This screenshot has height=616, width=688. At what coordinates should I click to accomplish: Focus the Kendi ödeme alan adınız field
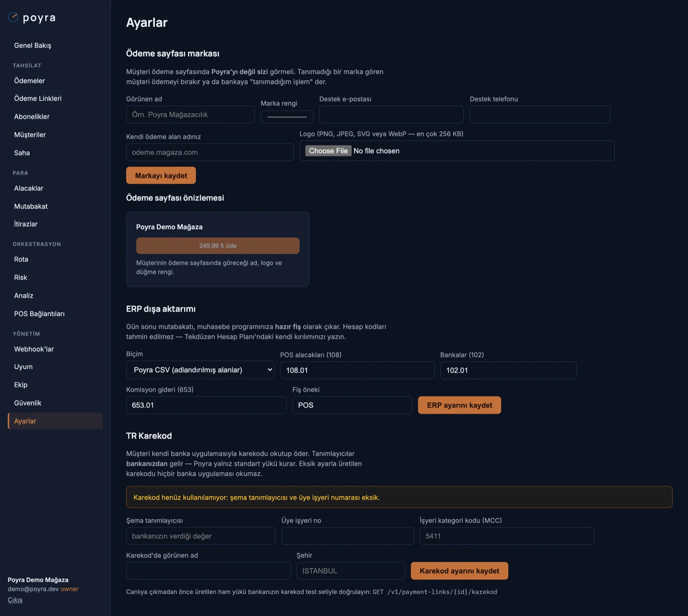210,152
